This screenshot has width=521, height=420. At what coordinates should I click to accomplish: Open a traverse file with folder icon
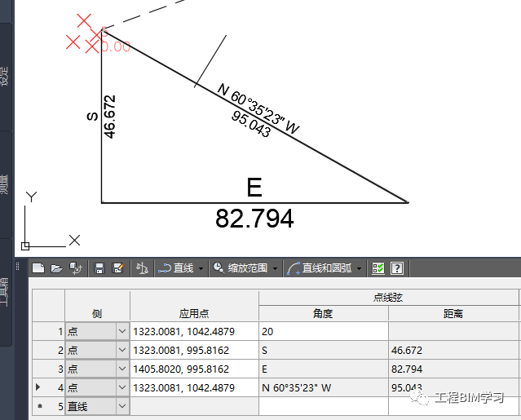tap(57, 267)
